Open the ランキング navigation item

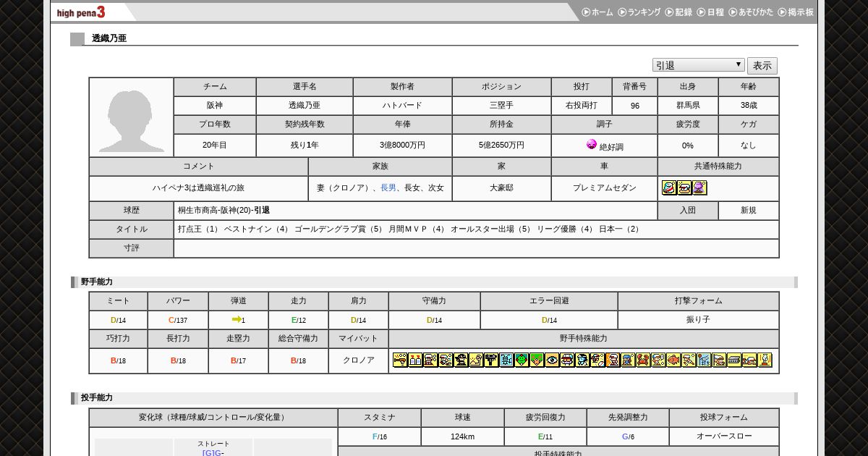point(639,12)
